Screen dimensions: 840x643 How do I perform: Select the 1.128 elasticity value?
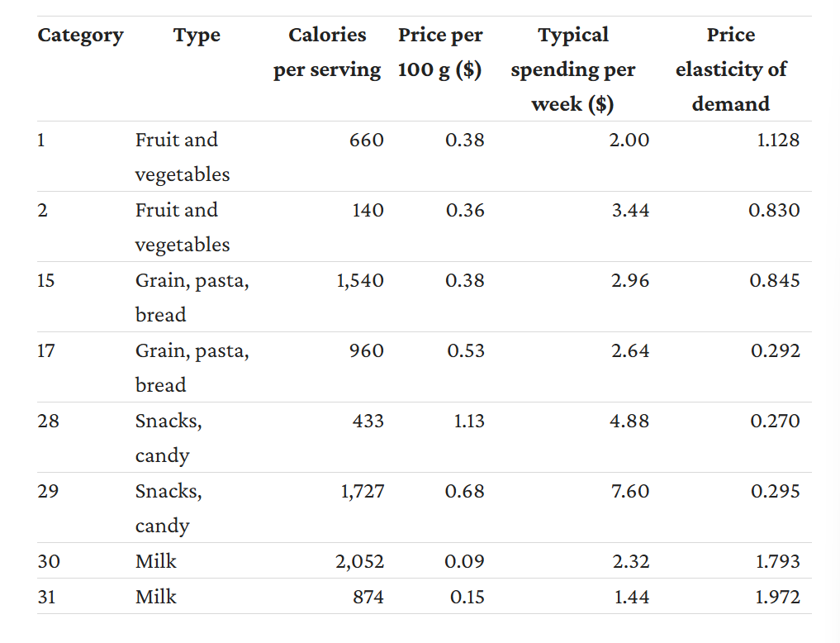778,141
